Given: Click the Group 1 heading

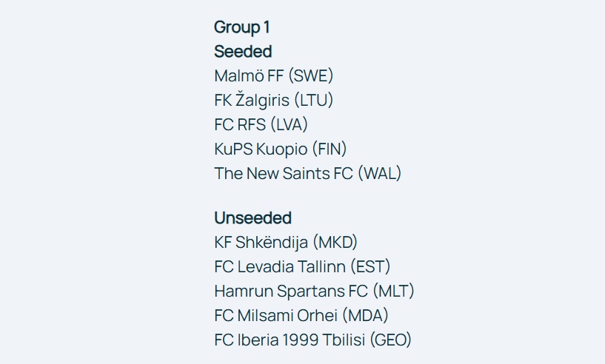Looking at the screenshot, I should [x=242, y=27].
